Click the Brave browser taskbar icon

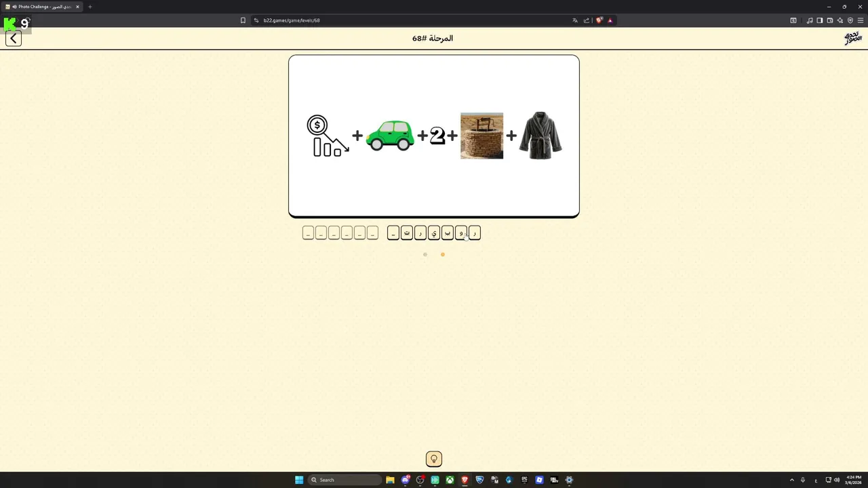tap(465, 480)
